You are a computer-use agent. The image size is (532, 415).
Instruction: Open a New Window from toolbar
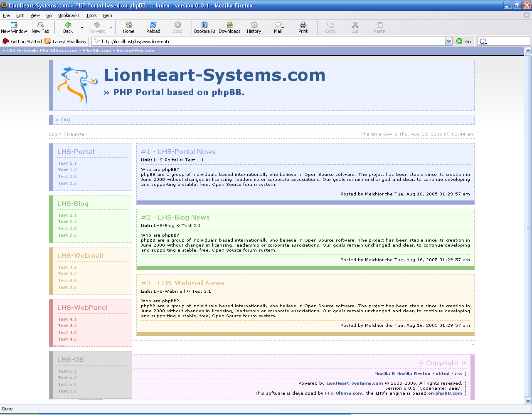coord(14,28)
